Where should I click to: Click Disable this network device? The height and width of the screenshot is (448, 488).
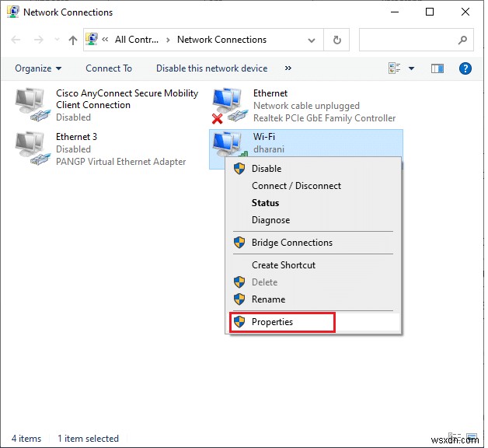coord(212,68)
